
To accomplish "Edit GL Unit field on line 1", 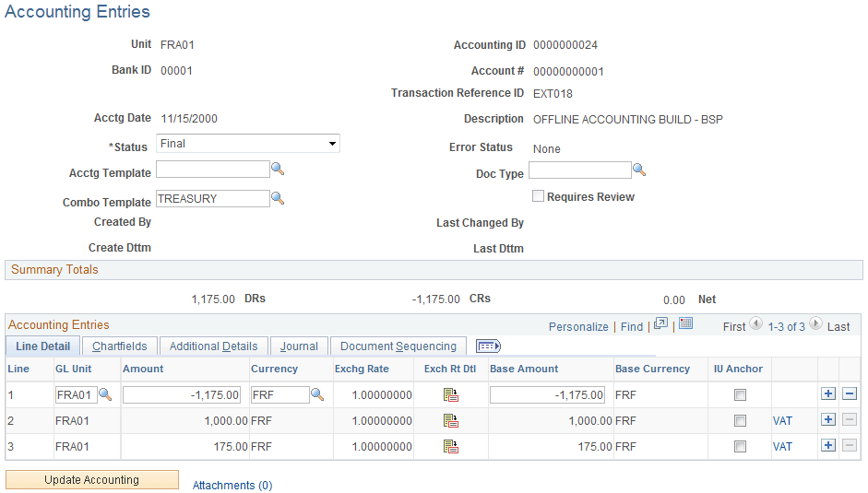I will 77,395.
